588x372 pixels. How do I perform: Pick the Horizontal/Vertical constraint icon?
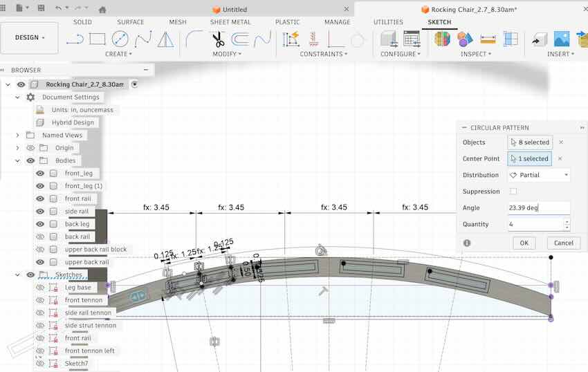(313, 39)
